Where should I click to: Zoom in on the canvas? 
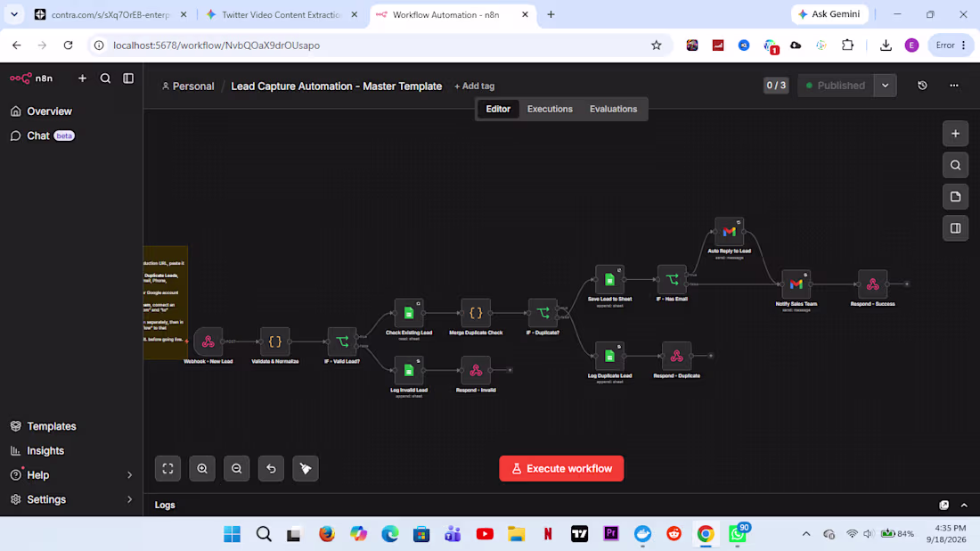click(202, 468)
